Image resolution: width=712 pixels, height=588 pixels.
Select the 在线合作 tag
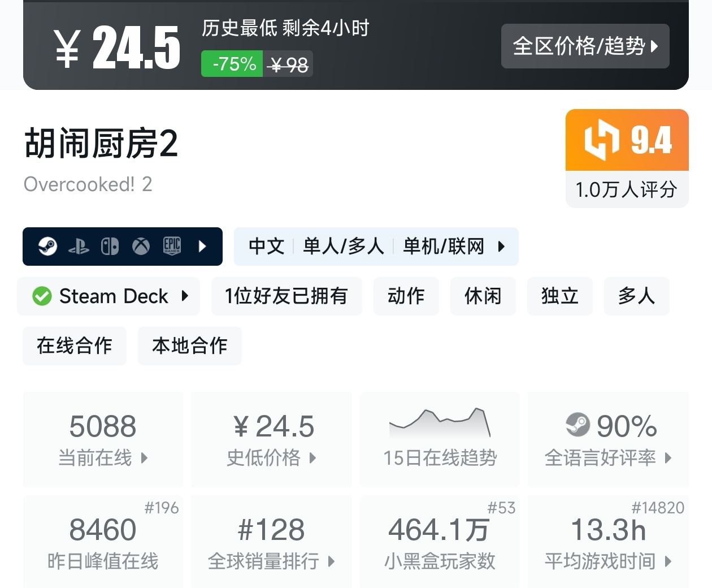click(74, 346)
